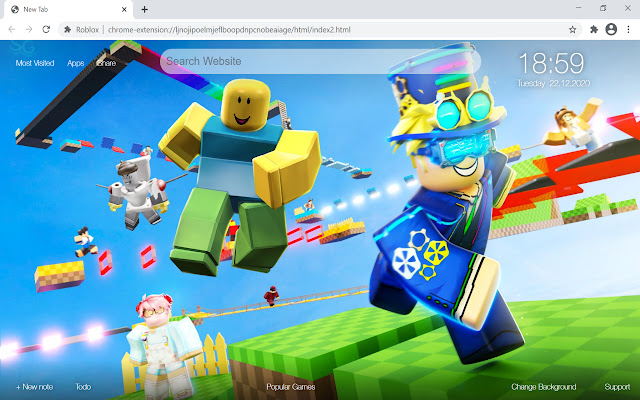Open the Extensions puzzle icon in toolbar
Viewport: 640px width, 400px height.
click(x=594, y=29)
